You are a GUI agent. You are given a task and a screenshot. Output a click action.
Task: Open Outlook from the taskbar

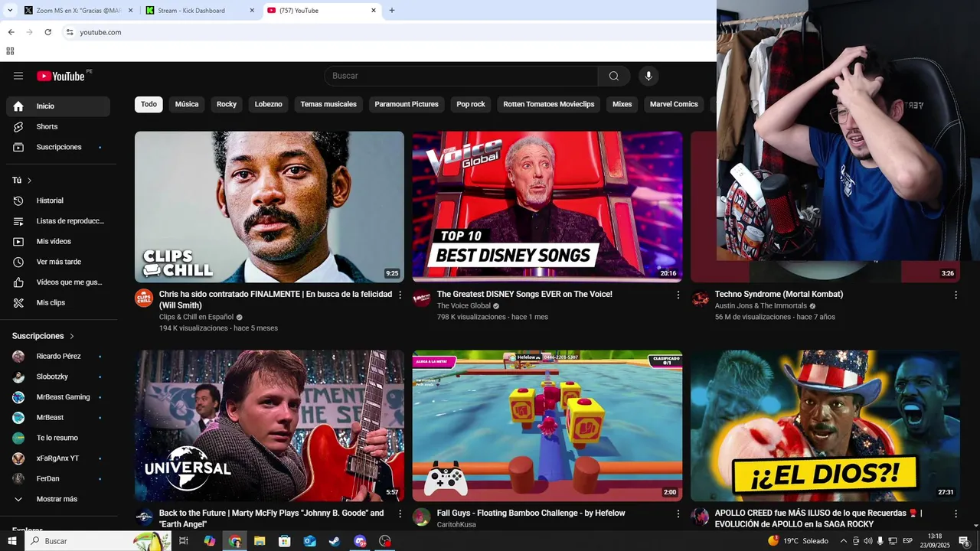tap(309, 541)
